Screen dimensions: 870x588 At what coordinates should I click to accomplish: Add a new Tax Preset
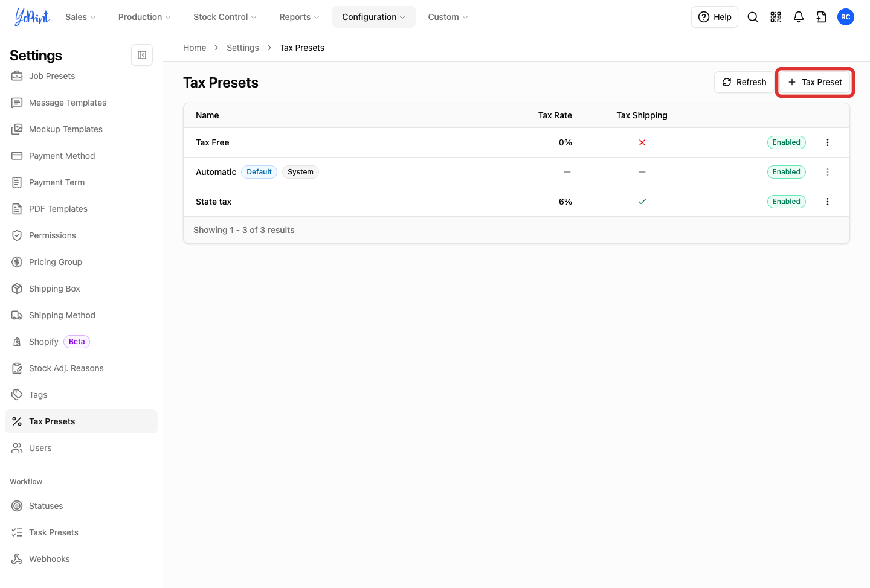[815, 82]
